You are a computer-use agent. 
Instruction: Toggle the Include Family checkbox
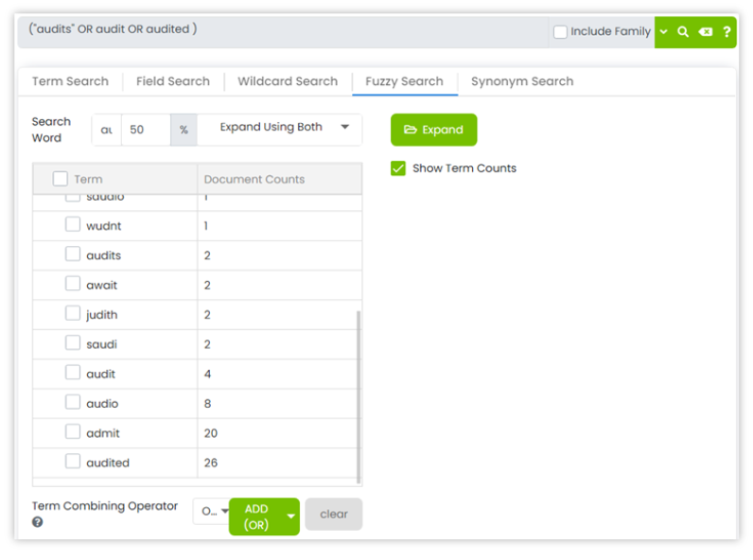coord(561,32)
